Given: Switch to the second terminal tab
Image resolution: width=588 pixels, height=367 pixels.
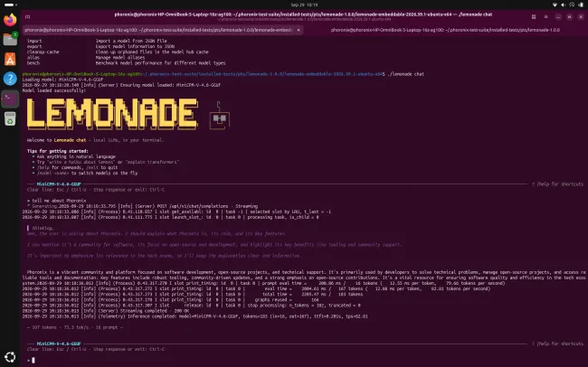Looking at the screenshot, I should coord(445,30).
